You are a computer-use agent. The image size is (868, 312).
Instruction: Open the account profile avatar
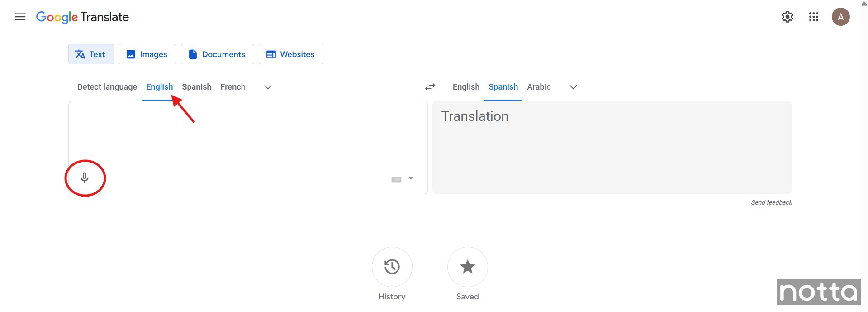coord(840,17)
